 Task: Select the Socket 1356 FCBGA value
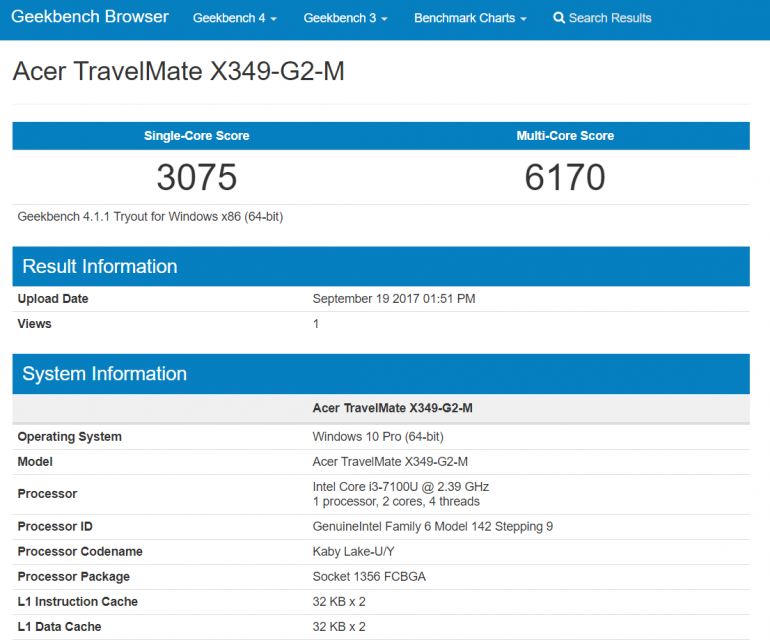pyautogui.click(x=369, y=577)
